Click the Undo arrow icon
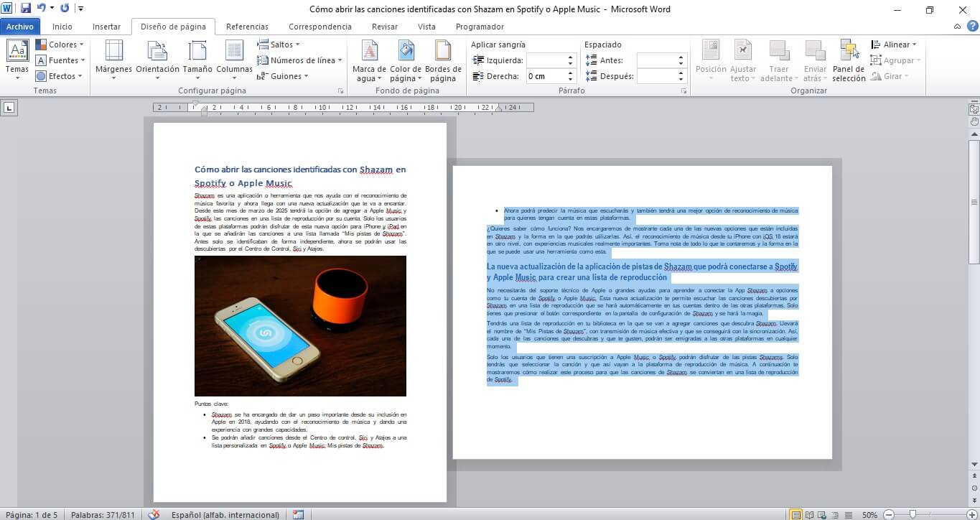The height and width of the screenshot is (520, 980). (42, 9)
